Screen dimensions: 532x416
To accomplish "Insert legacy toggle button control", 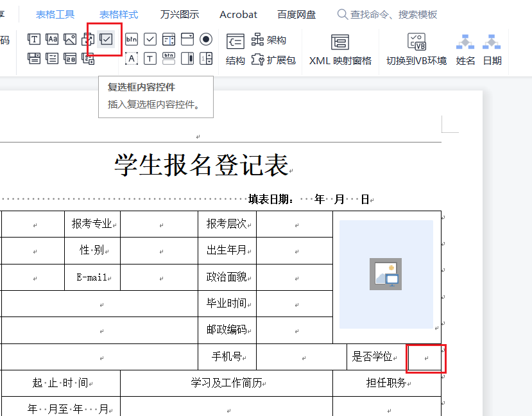I will [169, 59].
